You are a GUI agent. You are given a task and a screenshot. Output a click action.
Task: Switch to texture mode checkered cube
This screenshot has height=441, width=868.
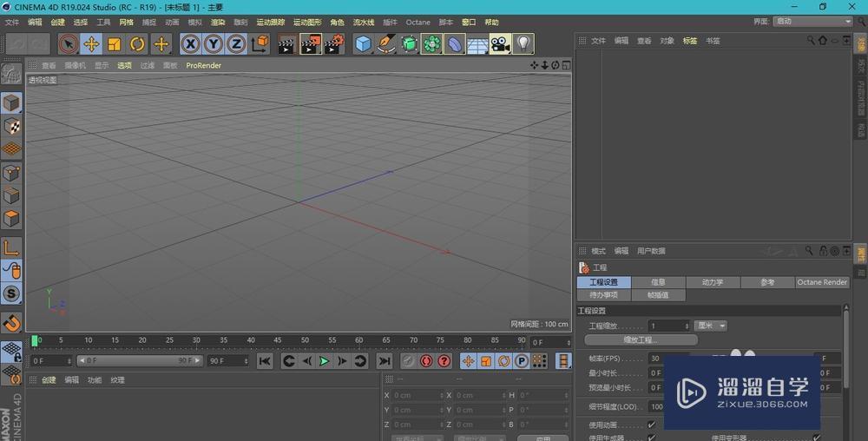point(11,126)
